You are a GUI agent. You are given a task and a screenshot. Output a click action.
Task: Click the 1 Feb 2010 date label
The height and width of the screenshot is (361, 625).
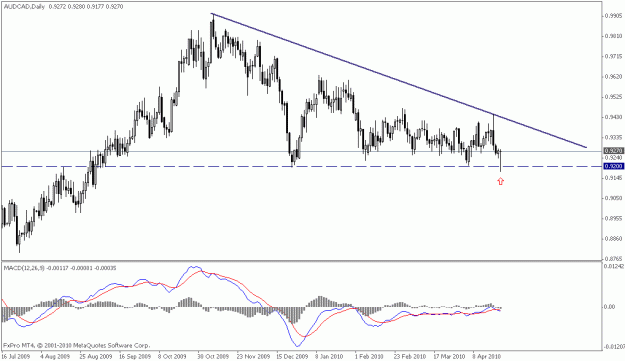(x=369, y=356)
